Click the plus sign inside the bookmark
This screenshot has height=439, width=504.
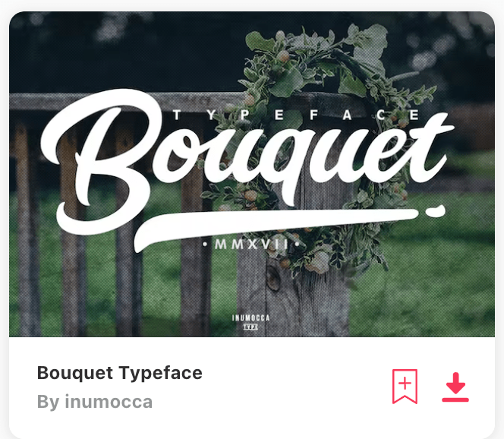405,384
